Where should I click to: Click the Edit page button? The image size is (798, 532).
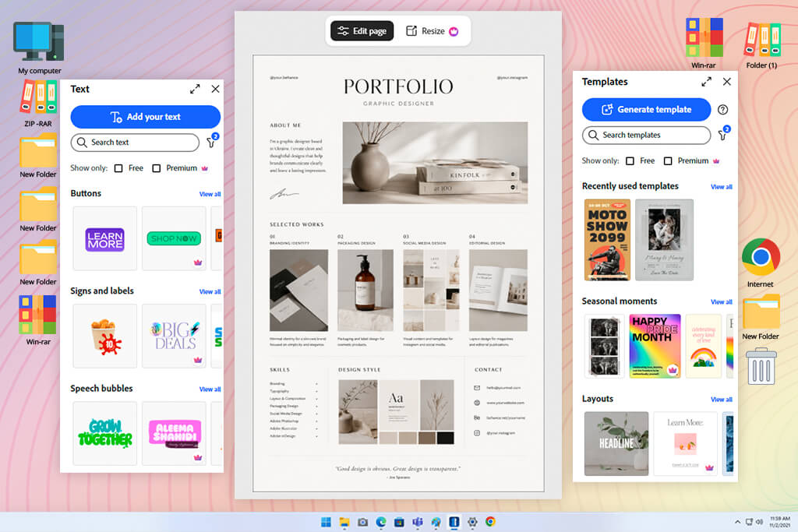[362, 31]
